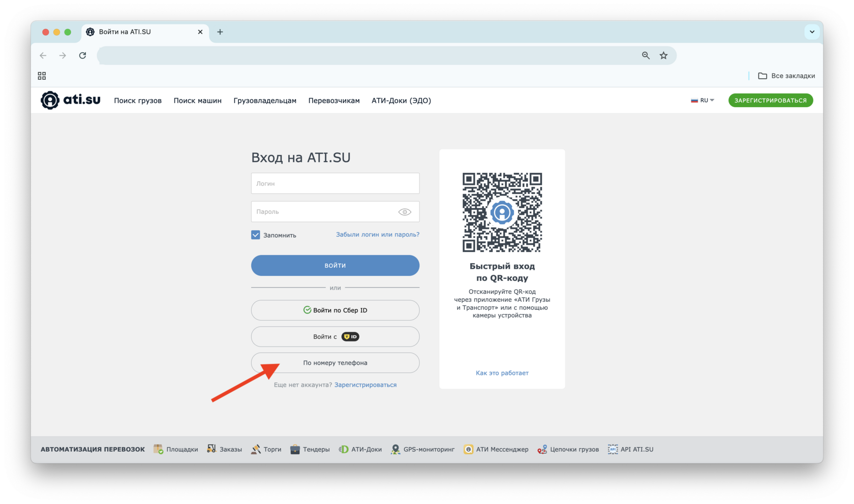The image size is (854, 504).
Task: Open the Торги auction icon
Action: coord(256,449)
